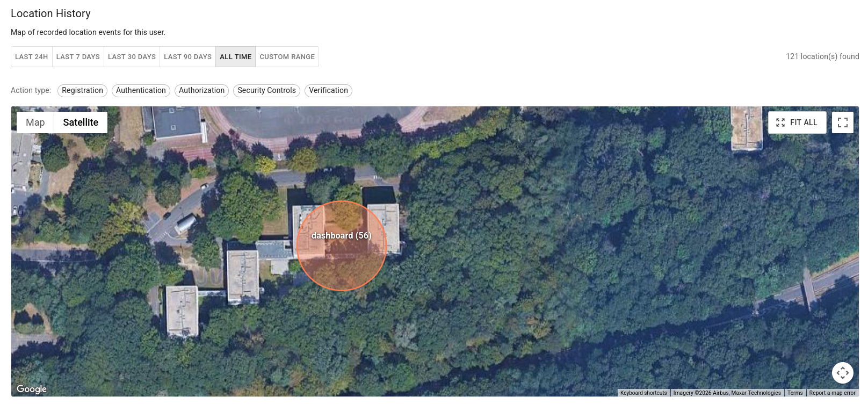Select Last 30 Days time range
This screenshot has height=404, width=868.
coord(132,57)
